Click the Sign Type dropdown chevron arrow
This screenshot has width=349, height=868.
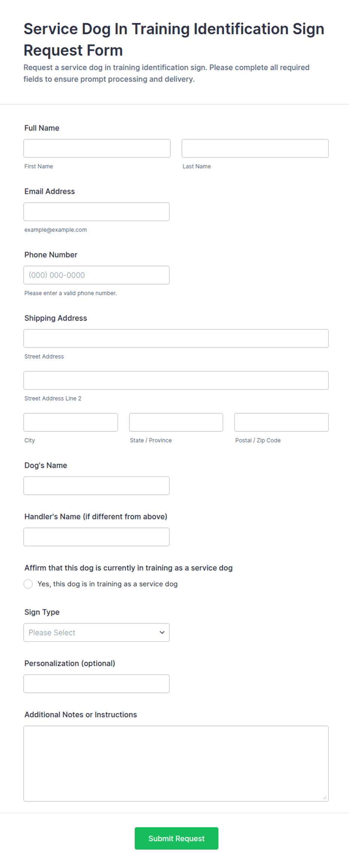pyautogui.click(x=162, y=632)
